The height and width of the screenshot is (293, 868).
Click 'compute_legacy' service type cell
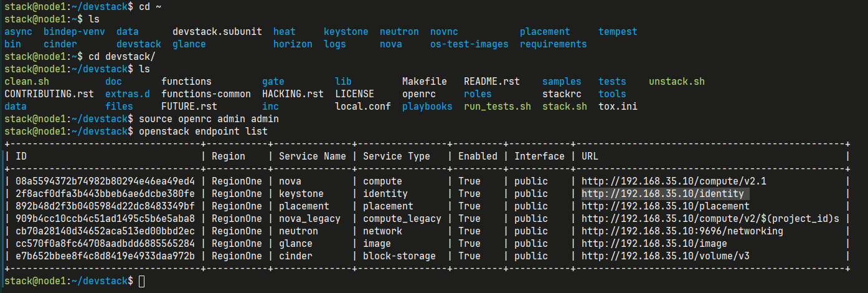click(402, 218)
